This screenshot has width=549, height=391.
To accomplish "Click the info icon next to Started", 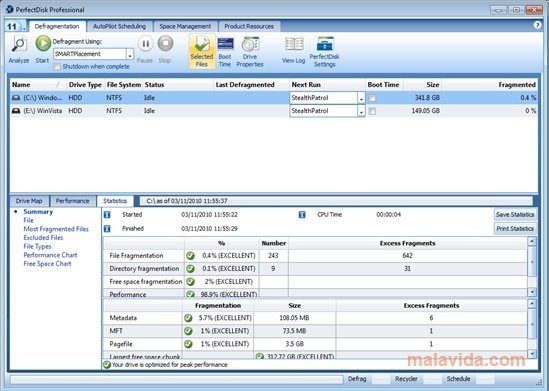I will tap(107, 215).
